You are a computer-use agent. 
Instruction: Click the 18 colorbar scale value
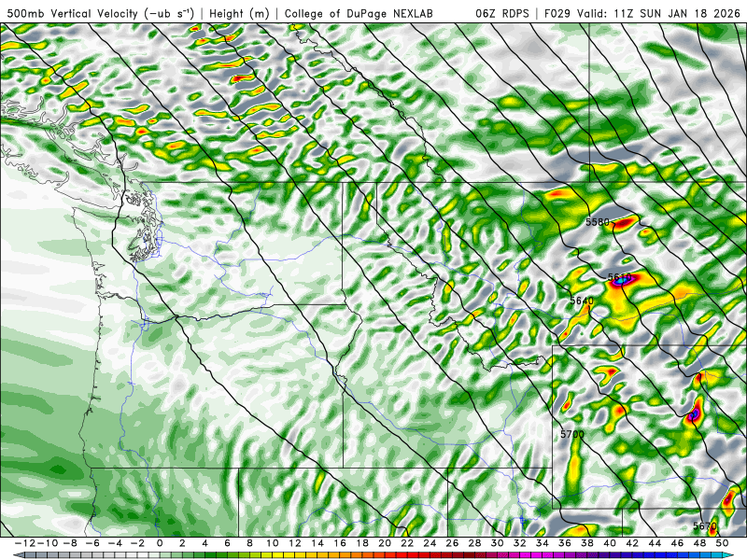click(x=362, y=543)
